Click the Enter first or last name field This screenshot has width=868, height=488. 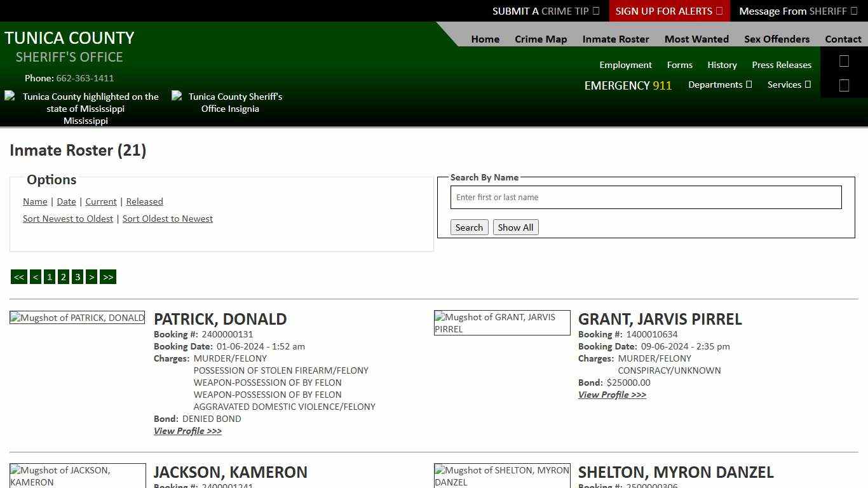[646, 197]
